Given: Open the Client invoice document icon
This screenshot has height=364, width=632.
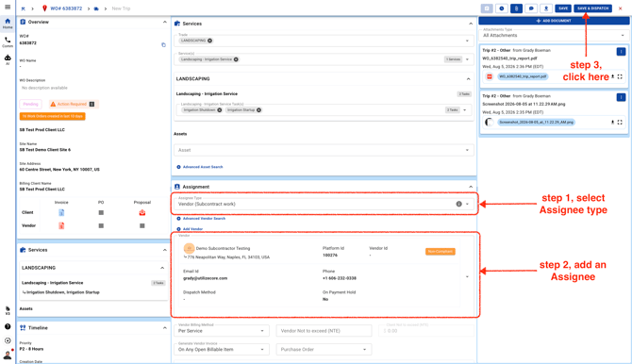Looking at the screenshot, I should pos(61,212).
